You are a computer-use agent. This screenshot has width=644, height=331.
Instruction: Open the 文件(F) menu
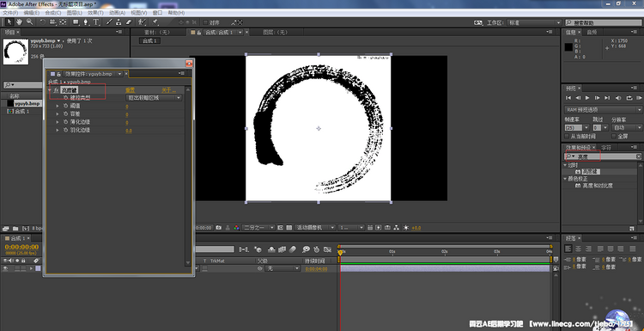(x=10, y=13)
